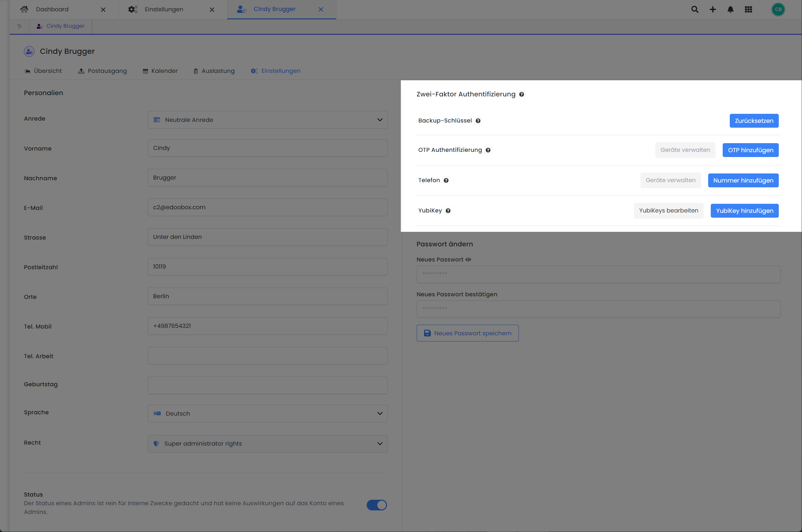Switch to Dashboard tab

(52, 9)
